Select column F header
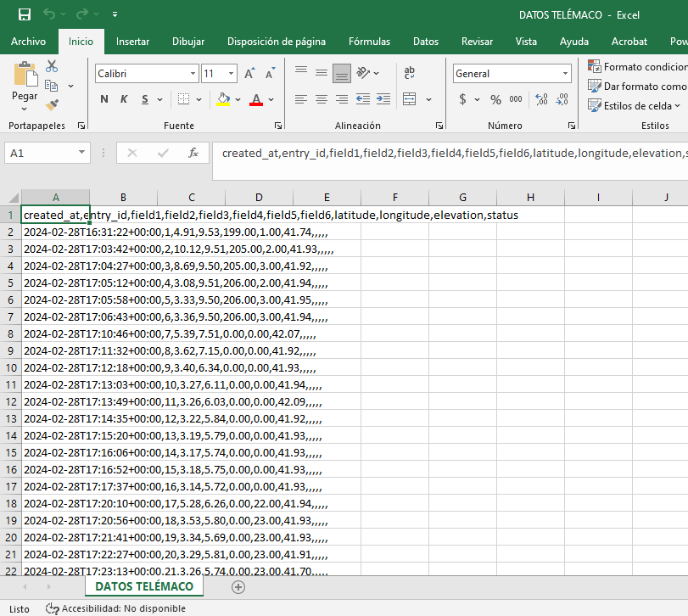Image resolution: width=688 pixels, height=616 pixels. tap(394, 198)
